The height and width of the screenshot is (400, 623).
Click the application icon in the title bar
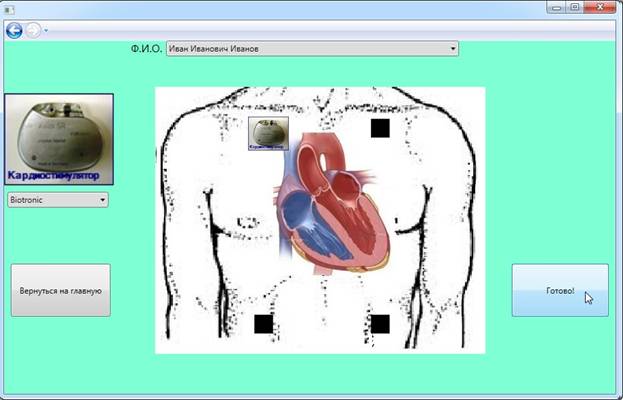[x=10, y=8]
